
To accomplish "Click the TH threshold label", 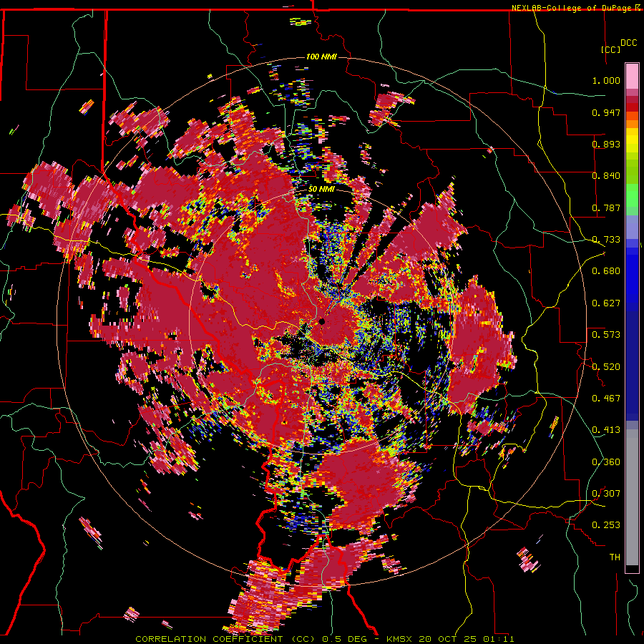I will (x=615, y=557).
